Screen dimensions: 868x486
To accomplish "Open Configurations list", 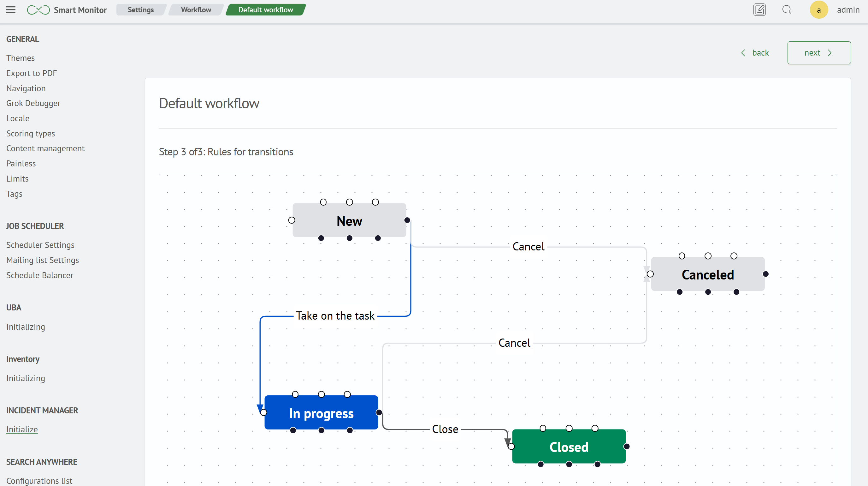I will [x=39, y=481].
